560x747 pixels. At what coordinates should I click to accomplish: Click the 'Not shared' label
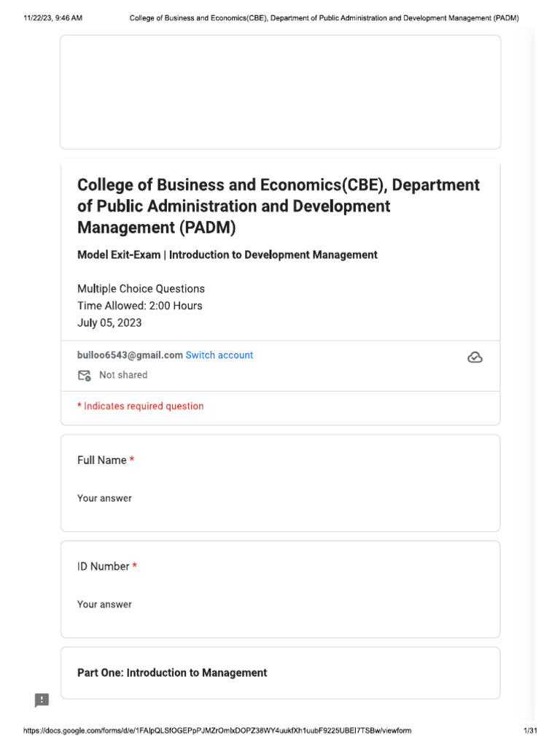click(123, 375)
